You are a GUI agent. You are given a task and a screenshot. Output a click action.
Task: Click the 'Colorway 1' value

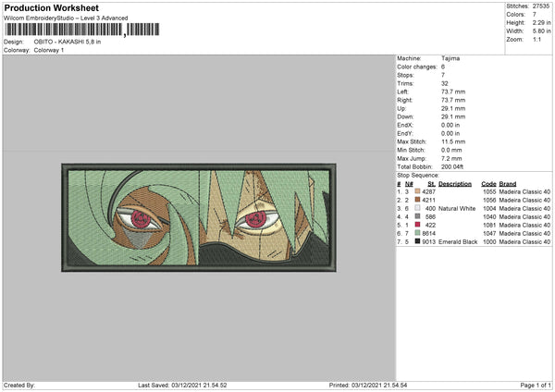[49, 50]
